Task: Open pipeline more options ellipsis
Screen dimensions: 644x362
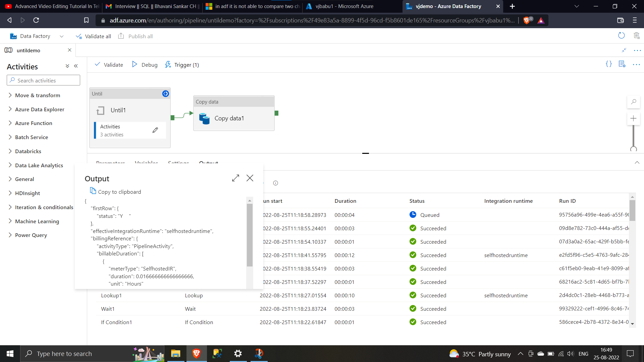Action: 636,64
